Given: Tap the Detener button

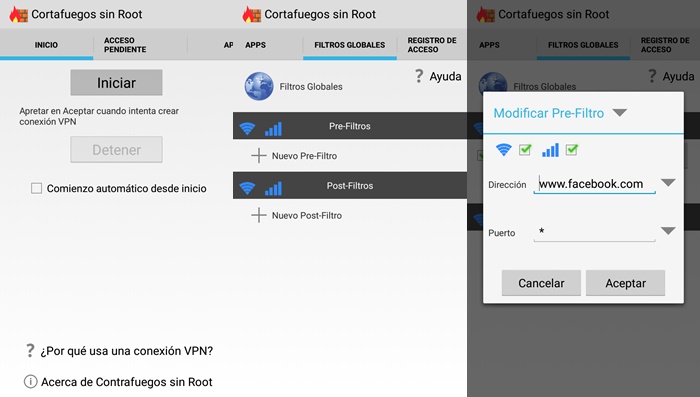Looking at the screenshot, I should coord(116,150).
